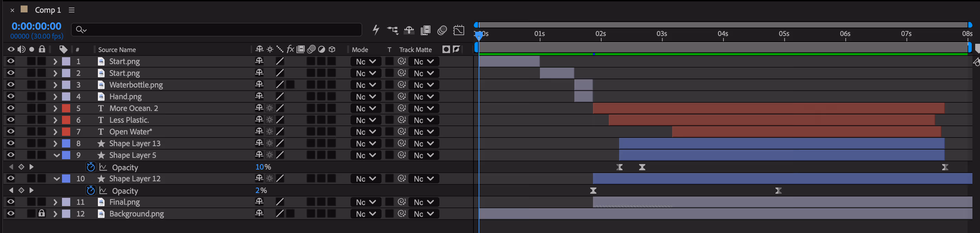
Task: Expand layer 1 Start.png properties
Action: pyautogui.click(x=55, y=61)
